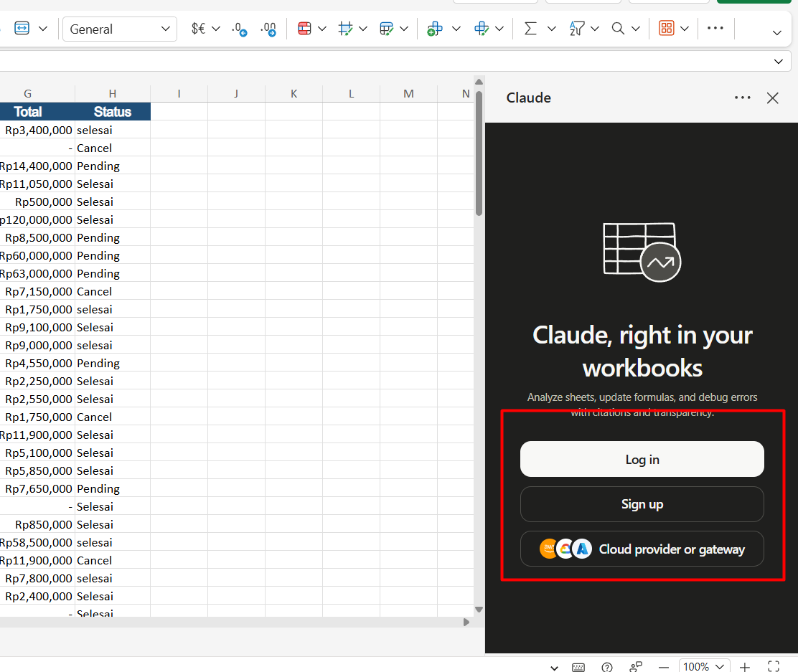This screenshot has width=798, height=672.
Task: Expand the Format as Table dropdown arrow
Action: 404,29
